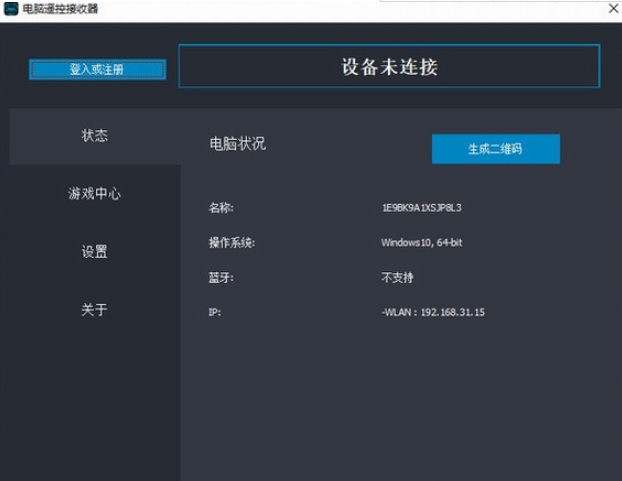Image resolution: width=622 pixels, height=481 pixels.
Task: Click the IP: label
Action: click(215, 312)
